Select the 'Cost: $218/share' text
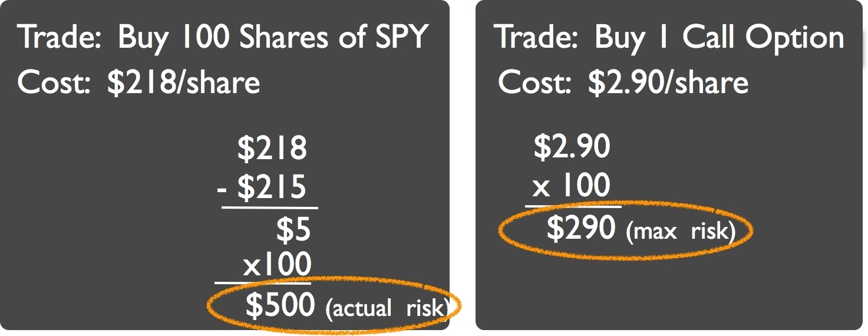This screenshot has height=336, width=868. (x=138, y=83)
